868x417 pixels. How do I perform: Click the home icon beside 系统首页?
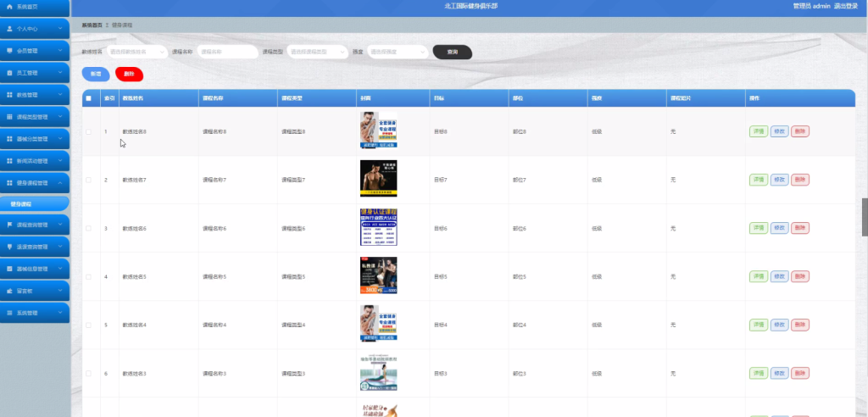pos(8,6)
